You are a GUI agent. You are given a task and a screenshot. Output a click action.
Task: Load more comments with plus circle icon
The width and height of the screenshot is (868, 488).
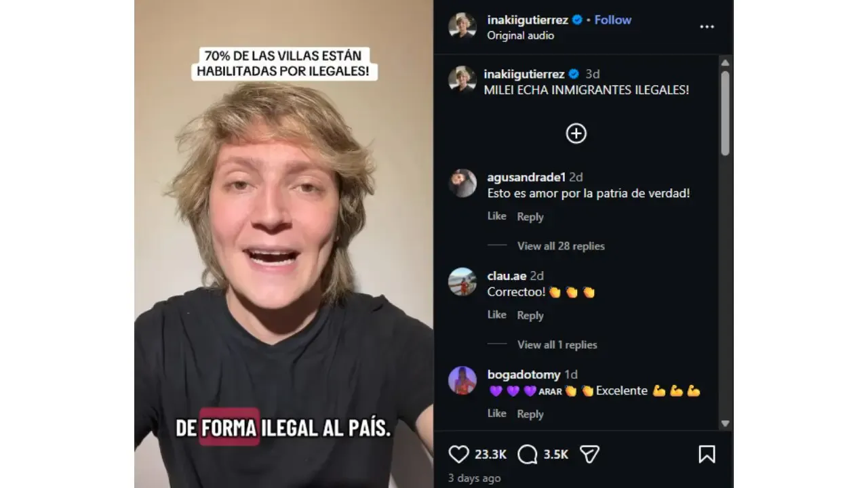[x=576, y=134]
